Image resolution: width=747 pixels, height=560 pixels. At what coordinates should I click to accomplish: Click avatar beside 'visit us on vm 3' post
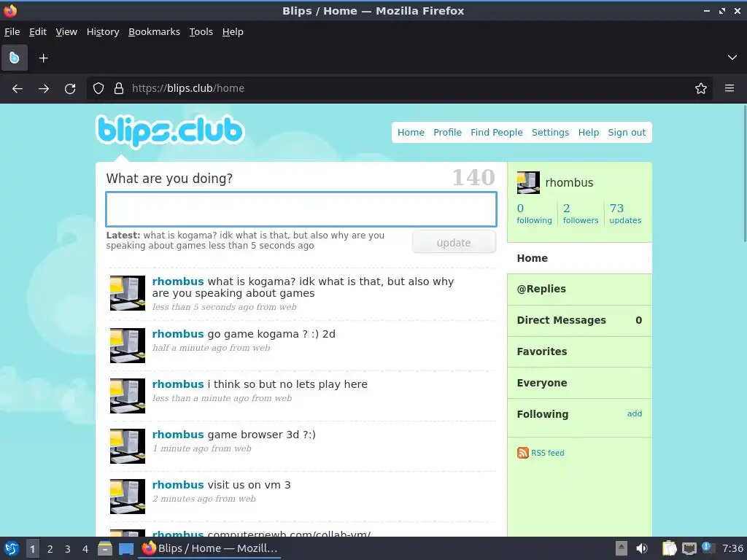[128, 497]
